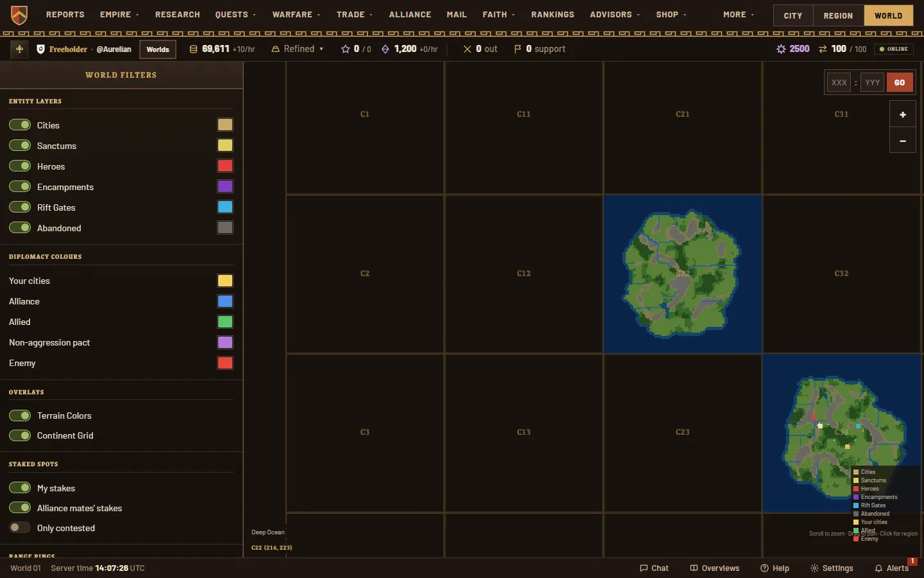Open Help from the bottom bar
Viewport: 924px width, 578px height.
(774, 568)
